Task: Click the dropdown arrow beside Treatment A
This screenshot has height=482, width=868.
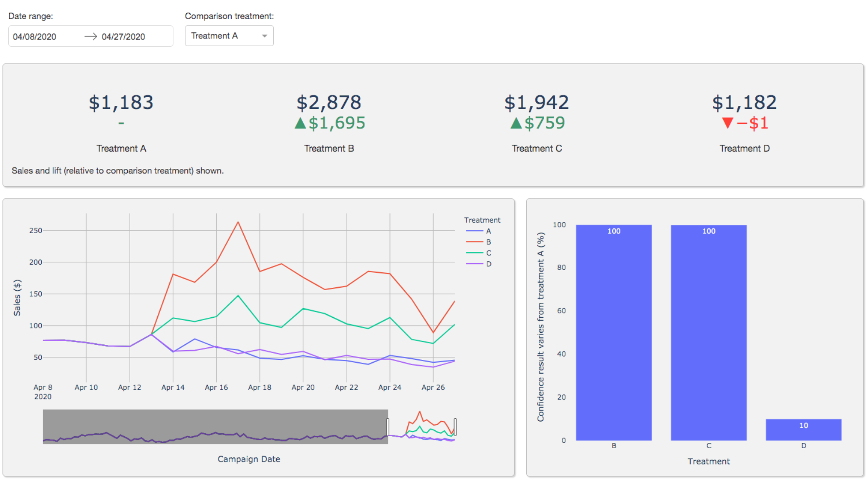Action: [264, 36]
